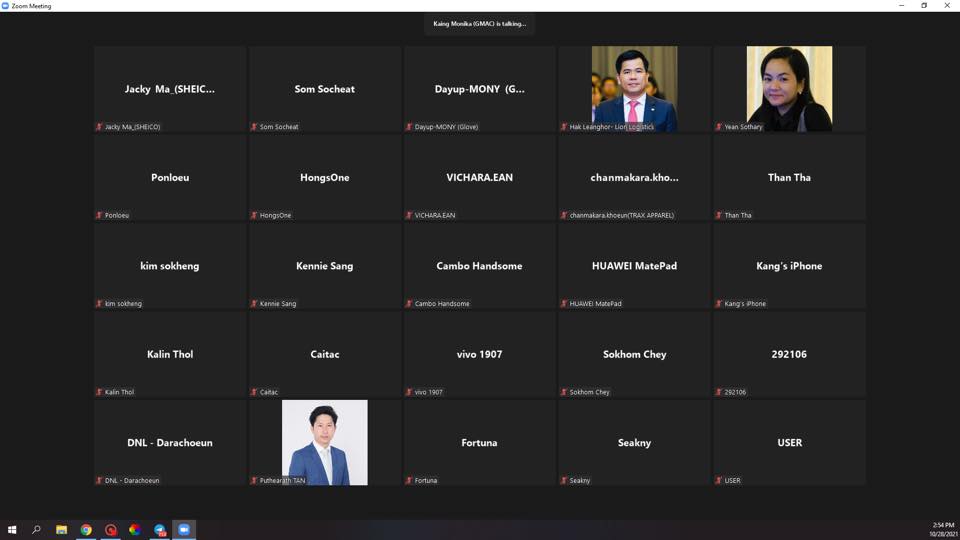
Task: Click muted mic icon on Puthearath TAN tile
Action: (254, 481)
